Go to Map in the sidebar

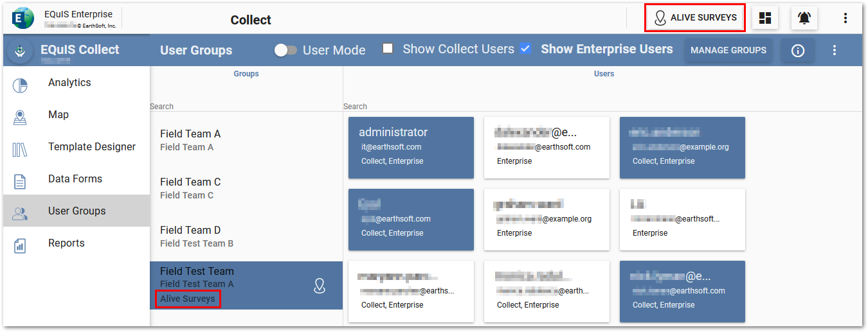click(77, 115)
